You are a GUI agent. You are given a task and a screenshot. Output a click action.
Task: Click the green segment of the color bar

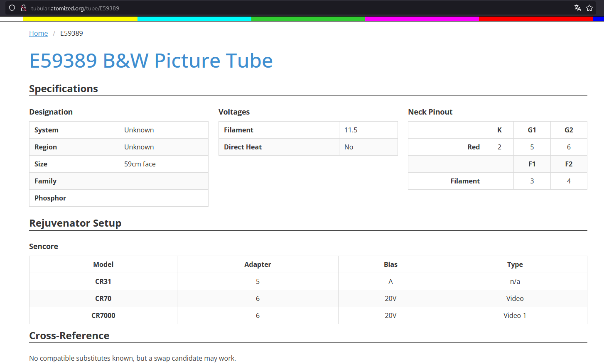[308, 19]
